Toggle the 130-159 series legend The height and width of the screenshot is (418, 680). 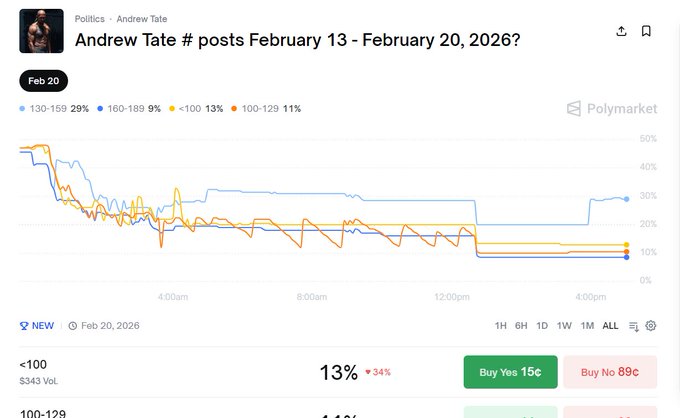(52, 108)
